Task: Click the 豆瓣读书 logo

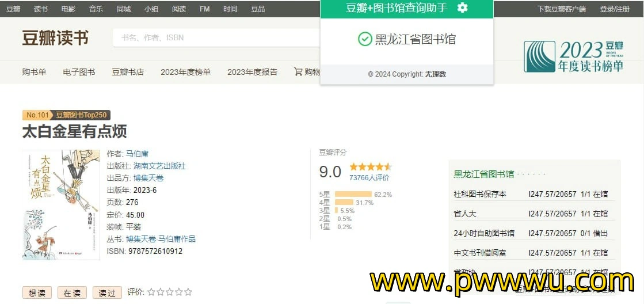Action: pyautogui.click(x=55, y=38)
